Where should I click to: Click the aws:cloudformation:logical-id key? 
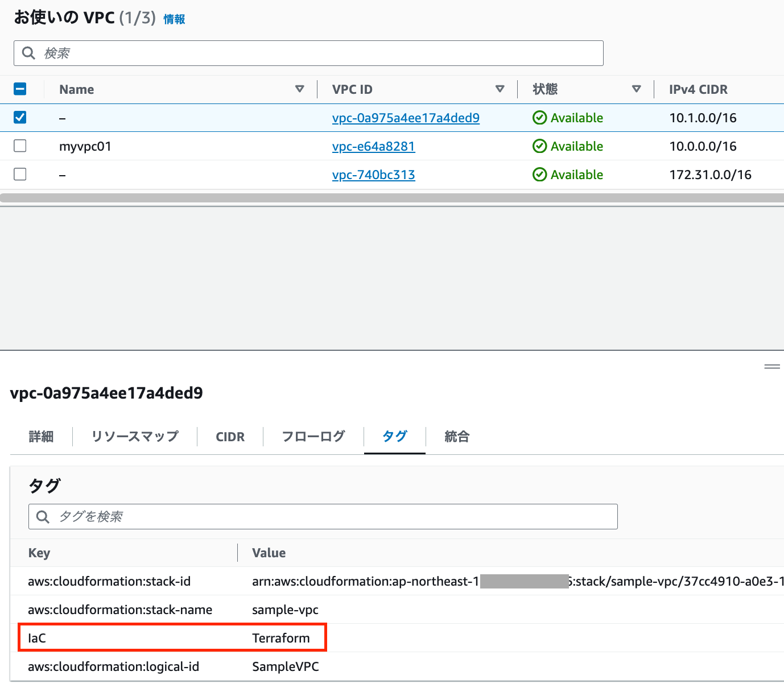point(113,666)
